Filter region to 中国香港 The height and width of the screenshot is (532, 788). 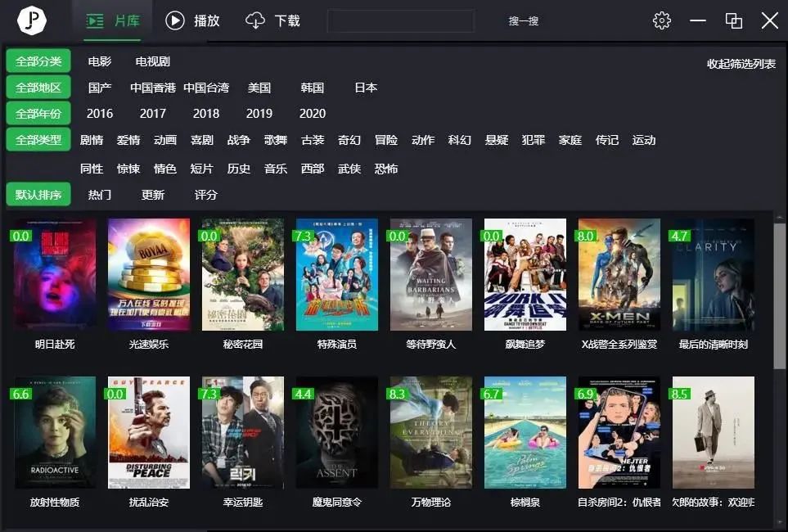click(153, 88)
